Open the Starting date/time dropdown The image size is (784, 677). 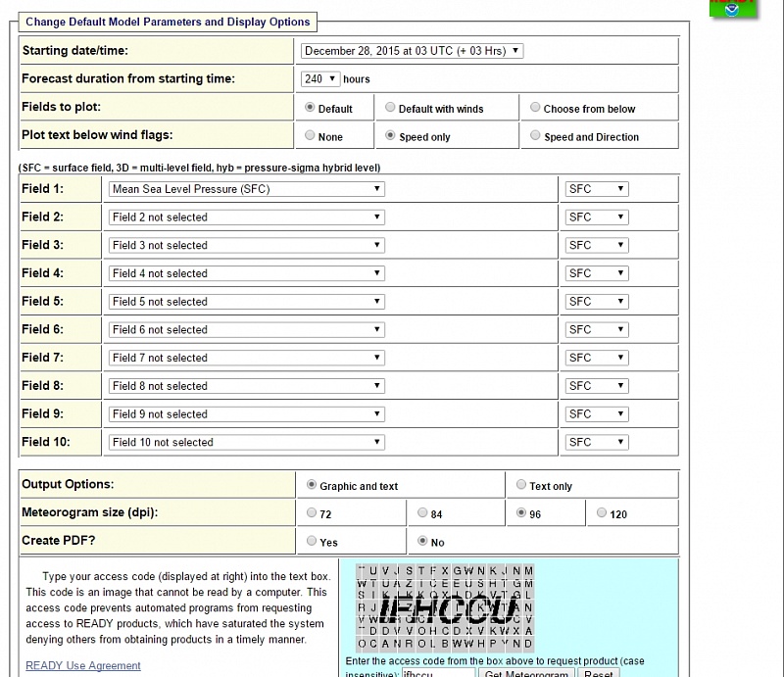pyautogui.click(x=412, y=51)
